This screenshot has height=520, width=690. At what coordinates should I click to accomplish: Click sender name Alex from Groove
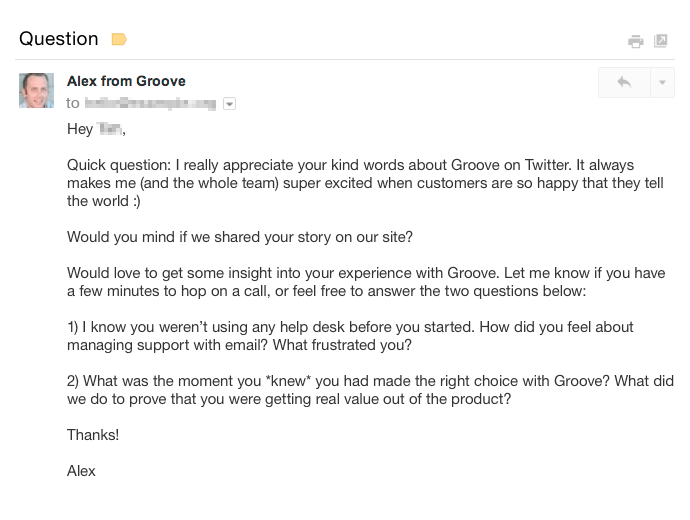coord(126,81)
